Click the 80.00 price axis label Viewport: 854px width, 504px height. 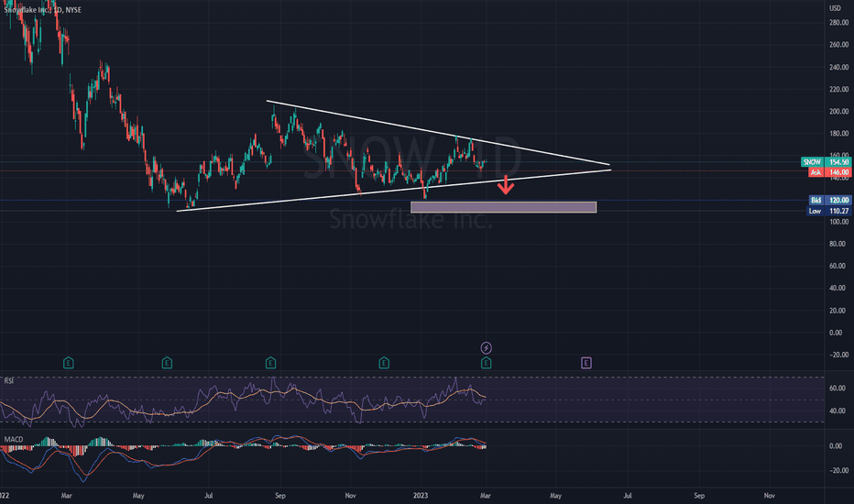pyautogui.click(x=838, y=244)
